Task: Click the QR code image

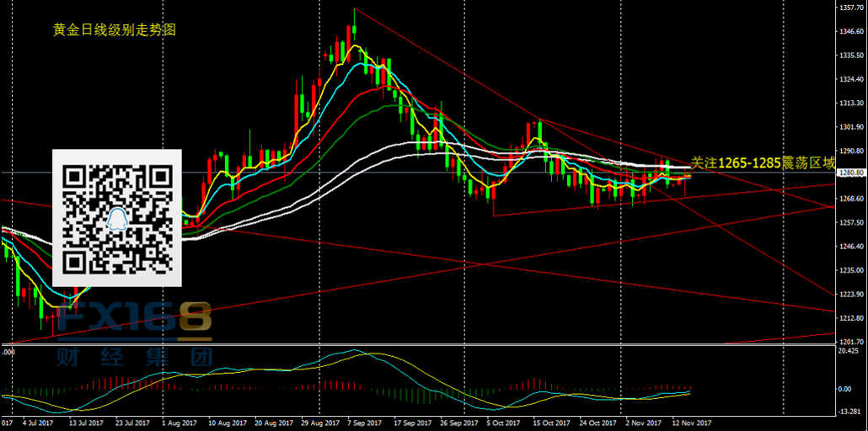Action: tap(117, 217)
